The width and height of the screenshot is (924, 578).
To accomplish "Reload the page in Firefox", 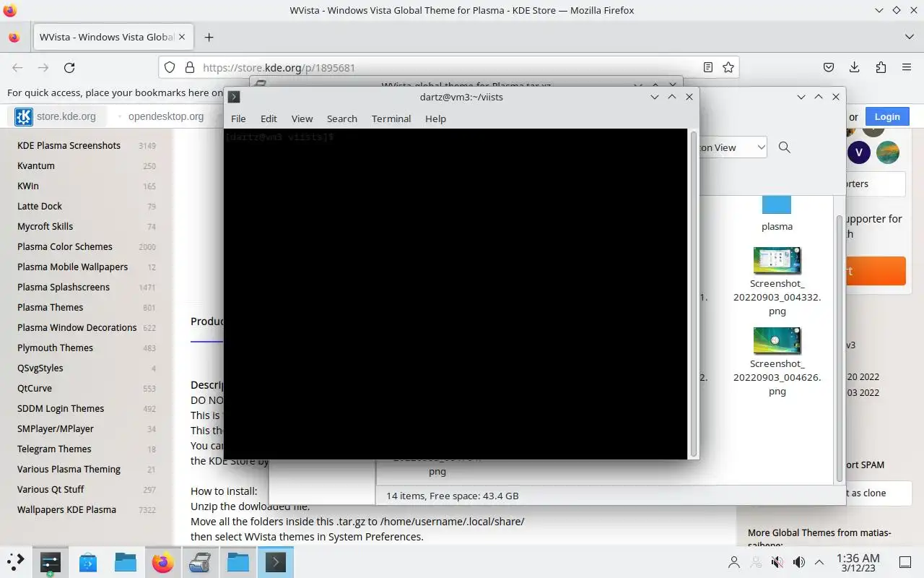I will [69, 67].
